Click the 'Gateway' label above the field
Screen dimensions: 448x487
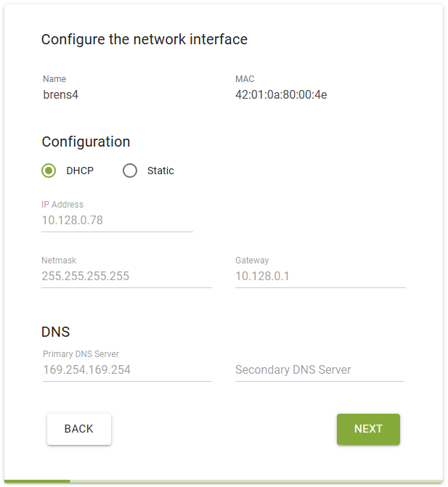click(252, 261)
